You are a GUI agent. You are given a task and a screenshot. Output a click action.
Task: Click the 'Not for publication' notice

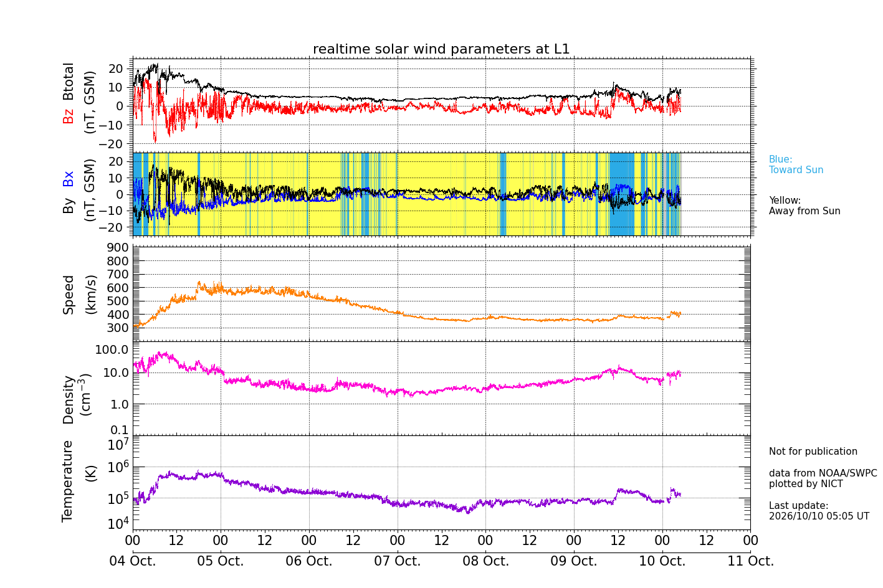(813, 452)
